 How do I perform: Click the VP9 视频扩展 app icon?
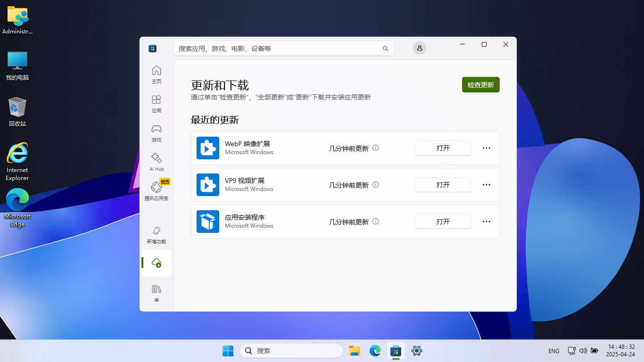click(x=208, y=185)
